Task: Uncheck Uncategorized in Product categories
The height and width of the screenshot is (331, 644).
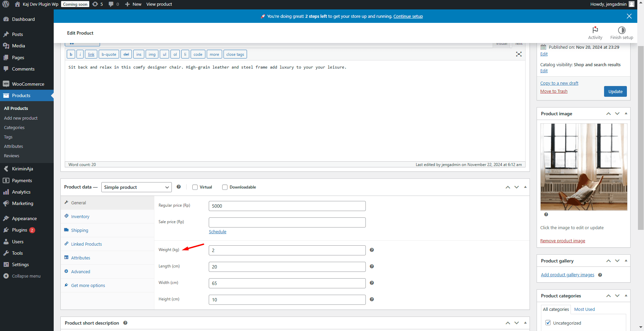Action: (x=548, y=322)
